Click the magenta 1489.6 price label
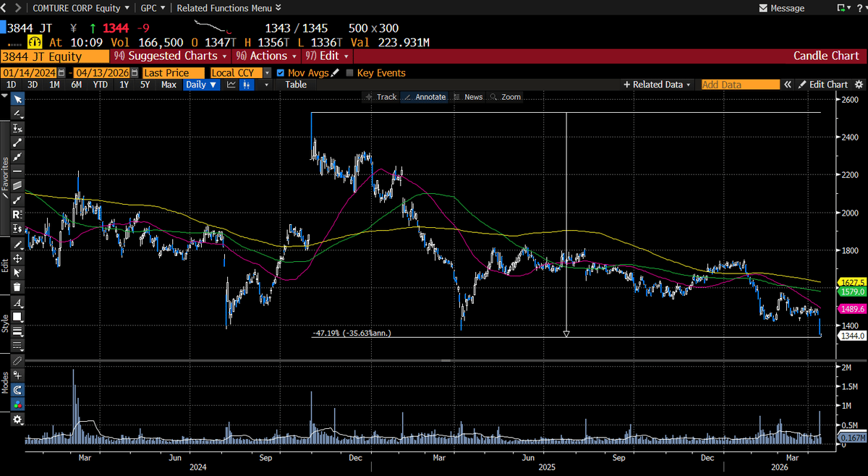The width and height of the screenshot is (868, 476). click(851, 308)
